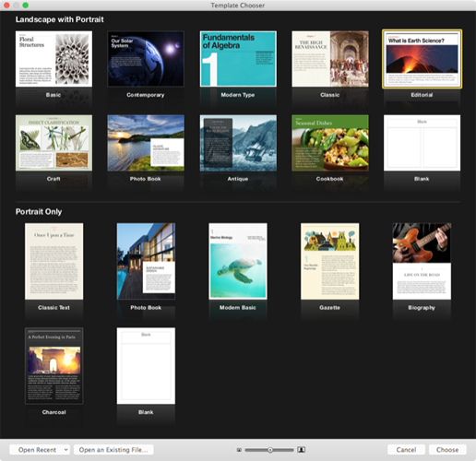Select the Gazette portrait template
476x461 pixels.
(x=330, y=261)
